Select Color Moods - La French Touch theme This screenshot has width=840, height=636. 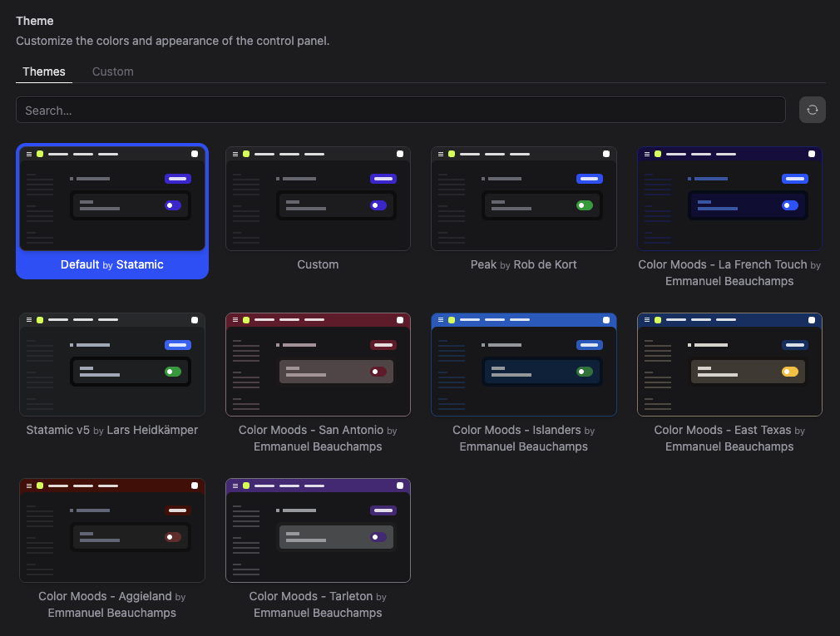point(729,198)
